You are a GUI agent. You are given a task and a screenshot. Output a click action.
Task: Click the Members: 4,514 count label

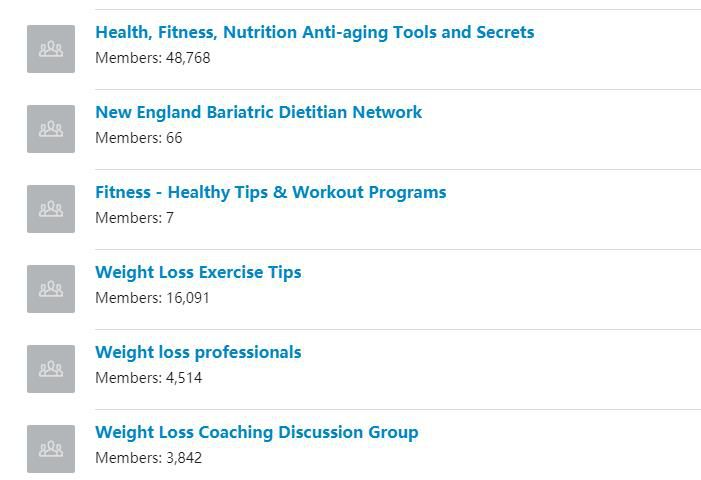click(148, 378)
